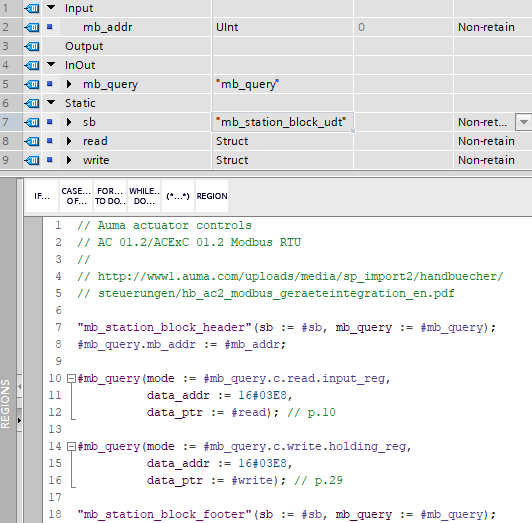Open the REGIONS side panel
The width and height of the screenshot is (532, 523).
click(5, 404)
